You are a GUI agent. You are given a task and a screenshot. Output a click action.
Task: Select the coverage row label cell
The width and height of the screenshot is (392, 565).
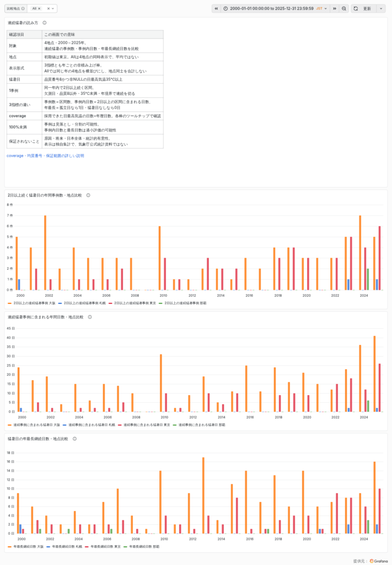click(24, 116)
